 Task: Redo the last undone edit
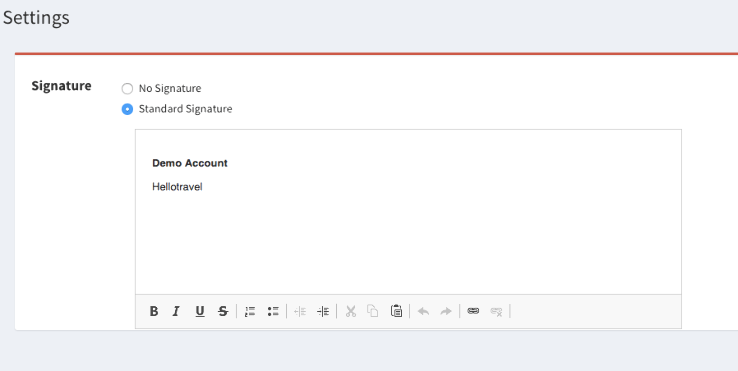(x=446, y=311)
